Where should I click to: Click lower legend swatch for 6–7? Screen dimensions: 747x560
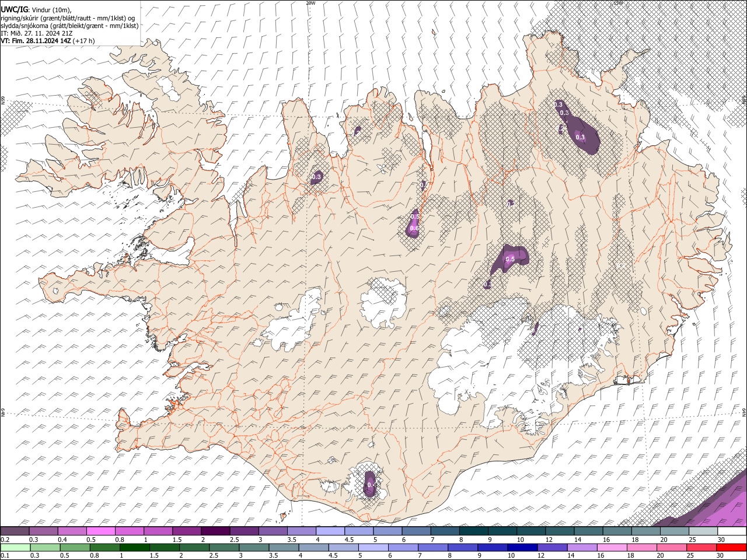[x=403, y=547]
